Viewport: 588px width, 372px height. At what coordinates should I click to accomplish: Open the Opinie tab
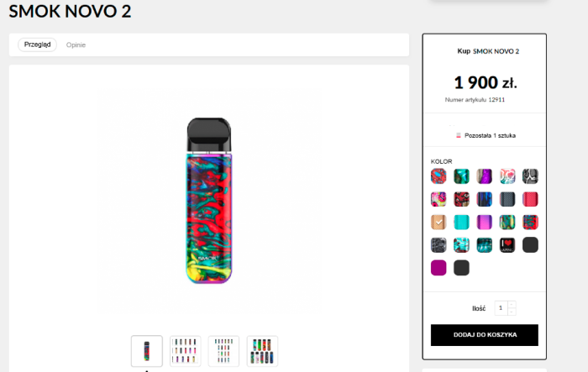pyautogui.click(x=76, y=45)
